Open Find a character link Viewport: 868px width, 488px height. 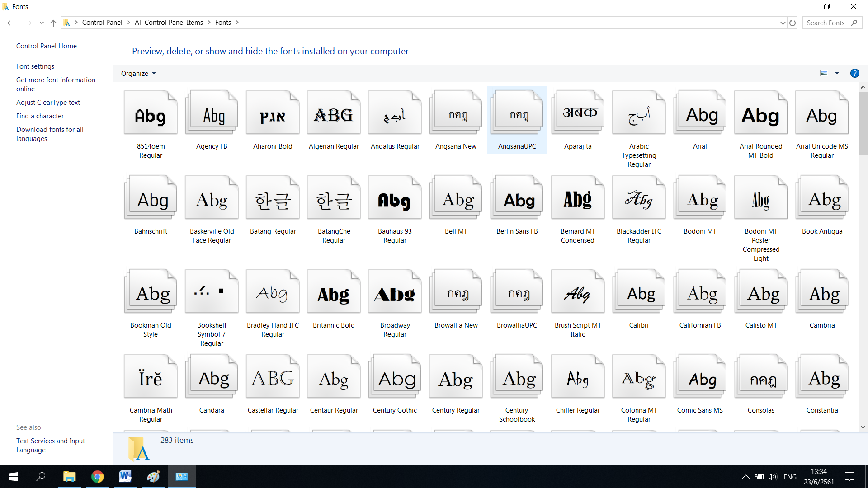[40, 116]
